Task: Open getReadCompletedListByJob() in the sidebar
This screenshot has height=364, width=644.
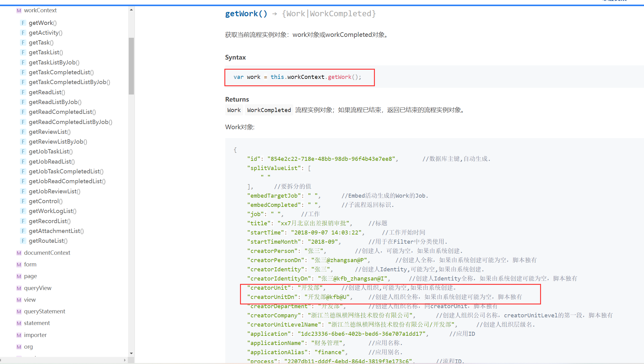Action: tap(70, 122)
